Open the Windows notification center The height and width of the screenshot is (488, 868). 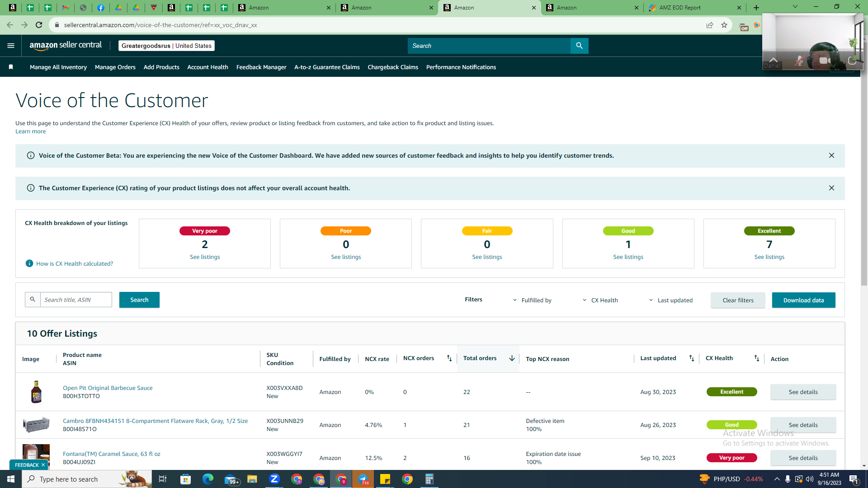tap(854, 479)
